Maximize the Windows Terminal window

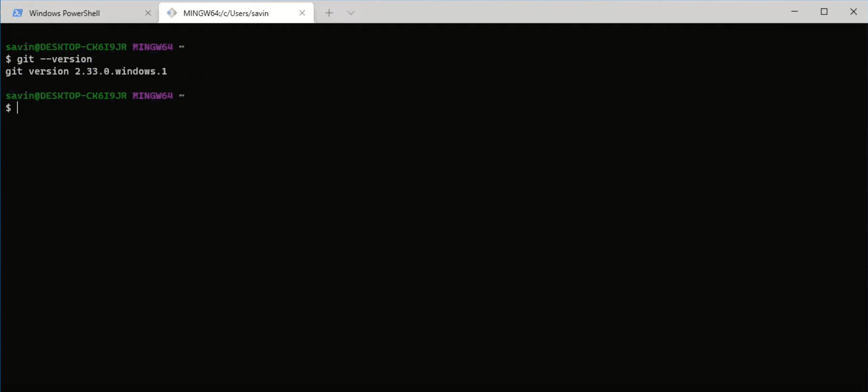click(x=825, y=12)
